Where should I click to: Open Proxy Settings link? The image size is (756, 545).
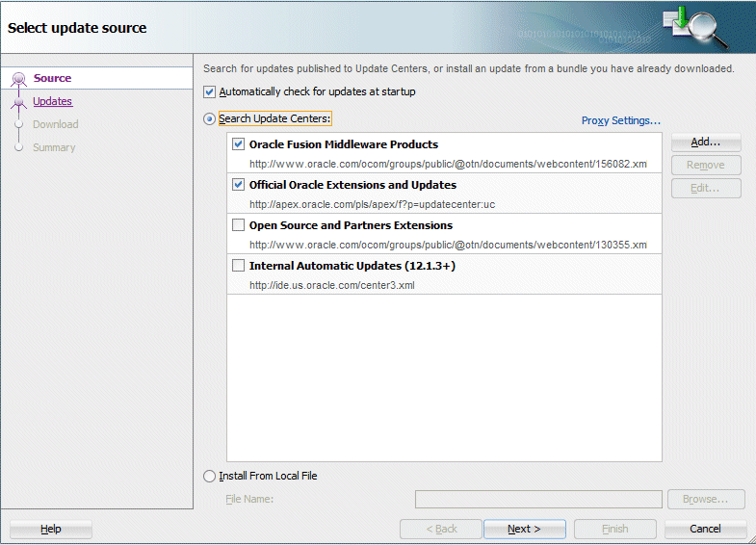[x=620, y=120]
